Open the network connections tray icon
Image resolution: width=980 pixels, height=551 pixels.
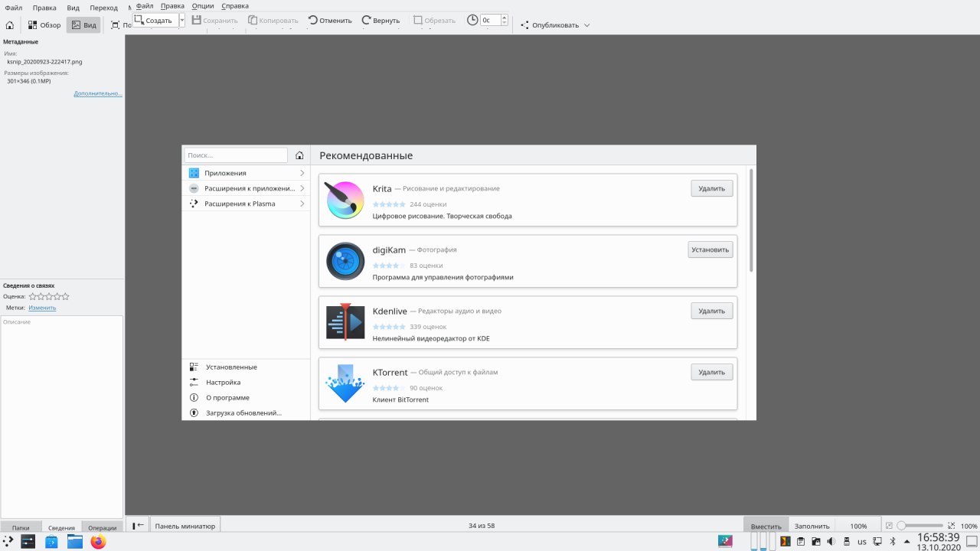tap(877, 542)
